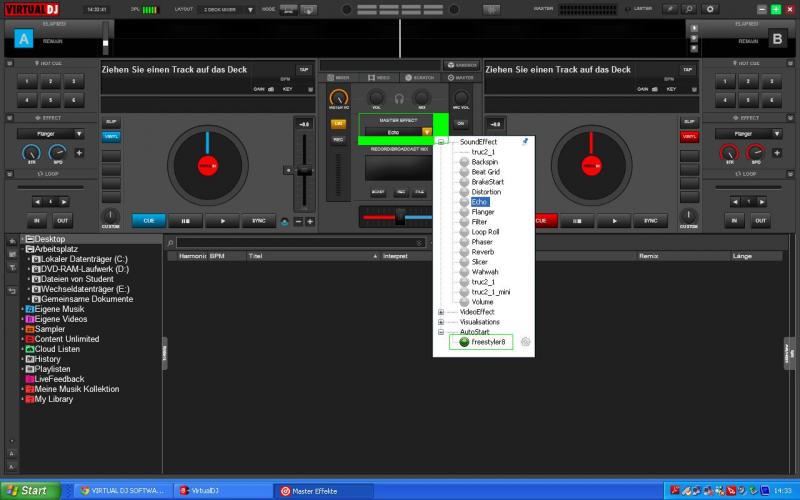Open the Flanger effect dropdown on deck A
Image resolution: width=800 pixels, height=500 pixels.
(79, 134)
